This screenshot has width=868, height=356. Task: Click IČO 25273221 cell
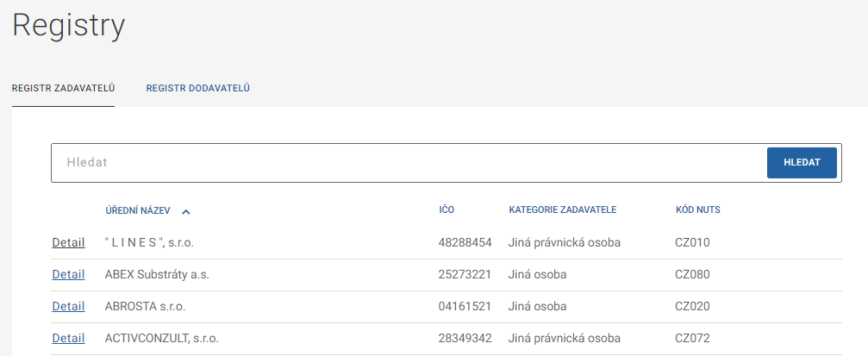pos(465,275)
